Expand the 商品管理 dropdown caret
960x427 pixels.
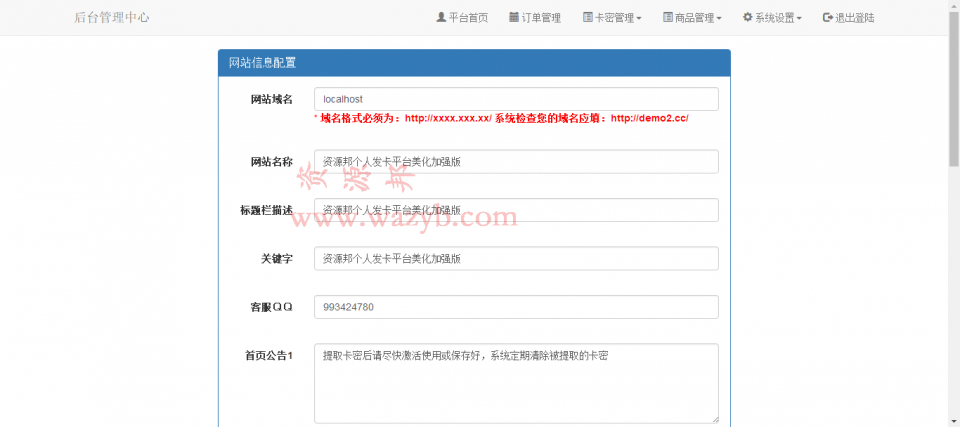click(x=719, y=18)
